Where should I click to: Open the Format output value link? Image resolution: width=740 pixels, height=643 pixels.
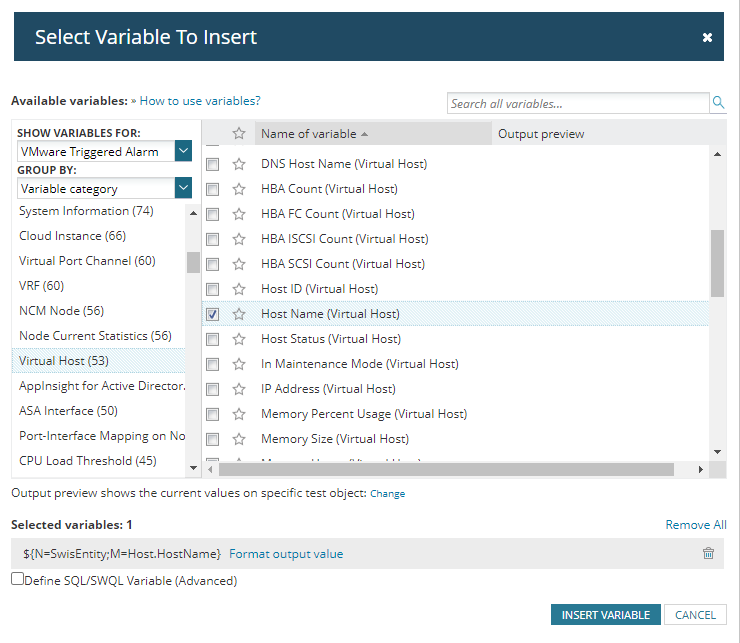pos(286,554)
